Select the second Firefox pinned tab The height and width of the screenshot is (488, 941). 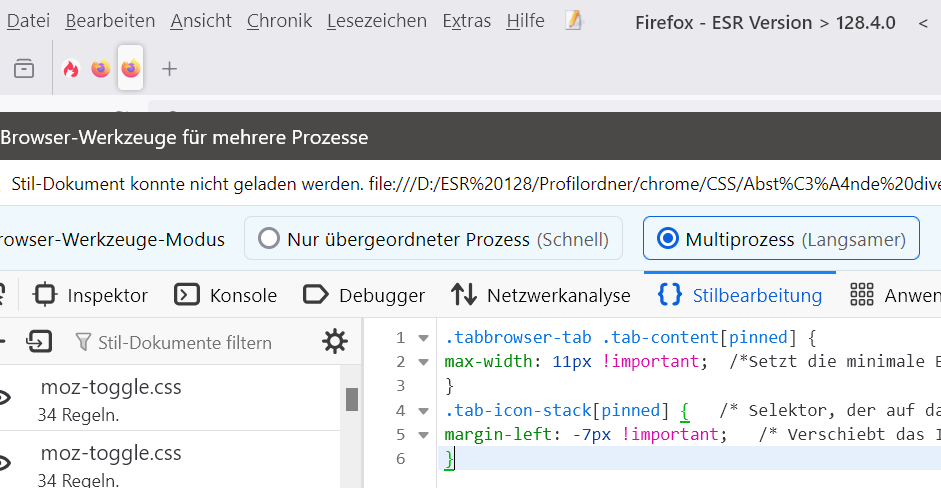(100, 69)
